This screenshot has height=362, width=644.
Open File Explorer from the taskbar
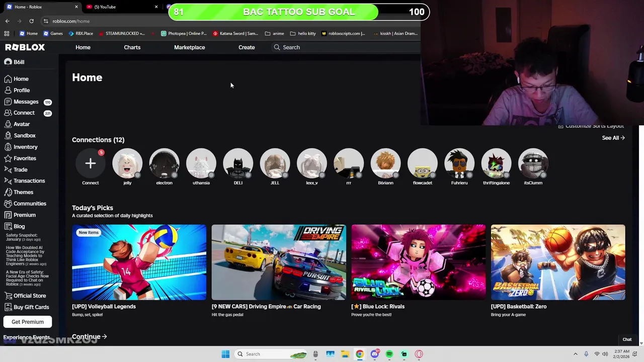pyautogui.click(x=345, y=354)
